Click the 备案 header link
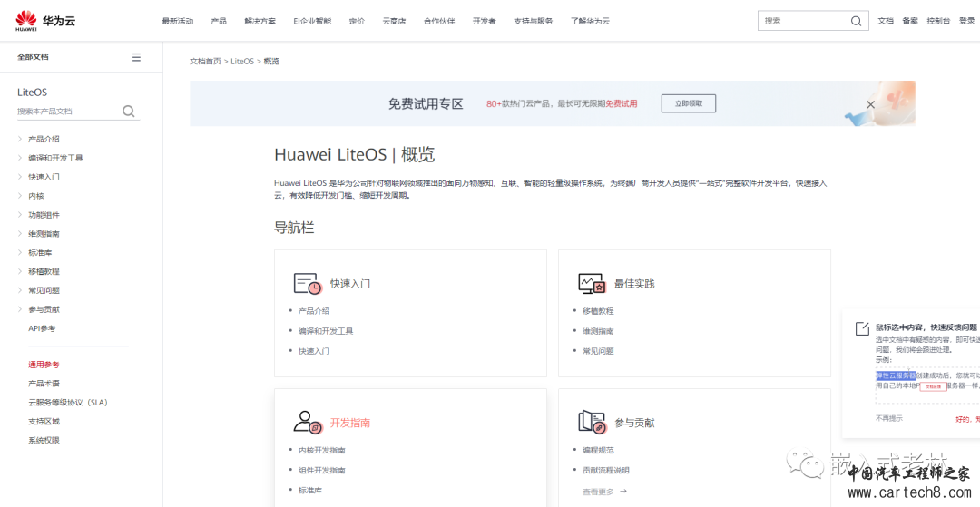980x507 pixels. [x=910, y=21]
